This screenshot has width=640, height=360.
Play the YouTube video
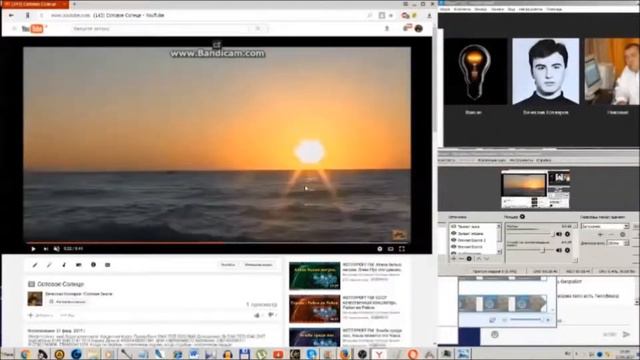(x=33, y=249)
